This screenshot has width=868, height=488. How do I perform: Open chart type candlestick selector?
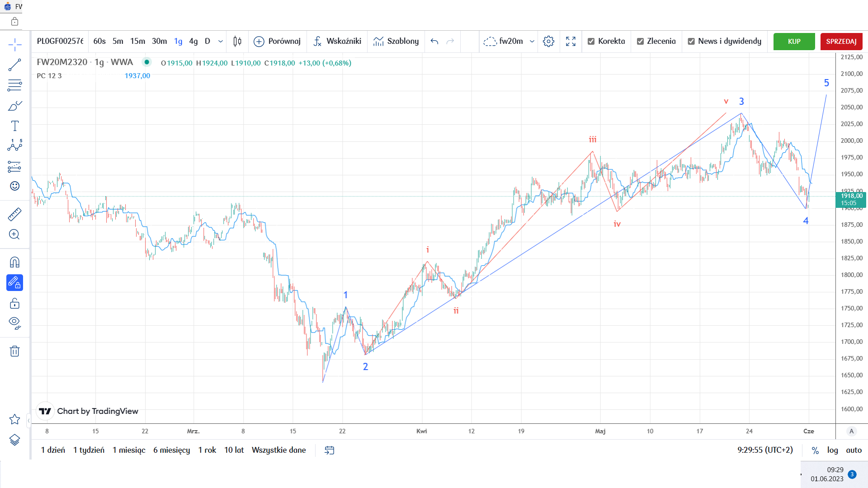click(x=237, y=41)
